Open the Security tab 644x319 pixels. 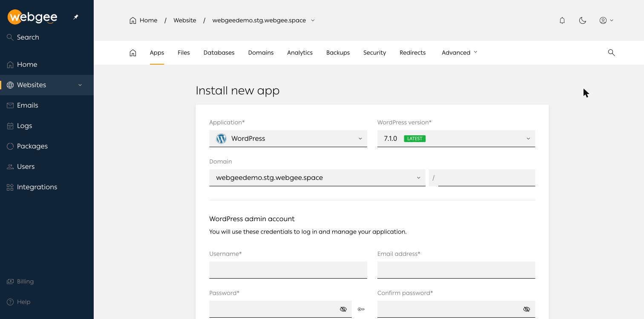click(375, 53)
